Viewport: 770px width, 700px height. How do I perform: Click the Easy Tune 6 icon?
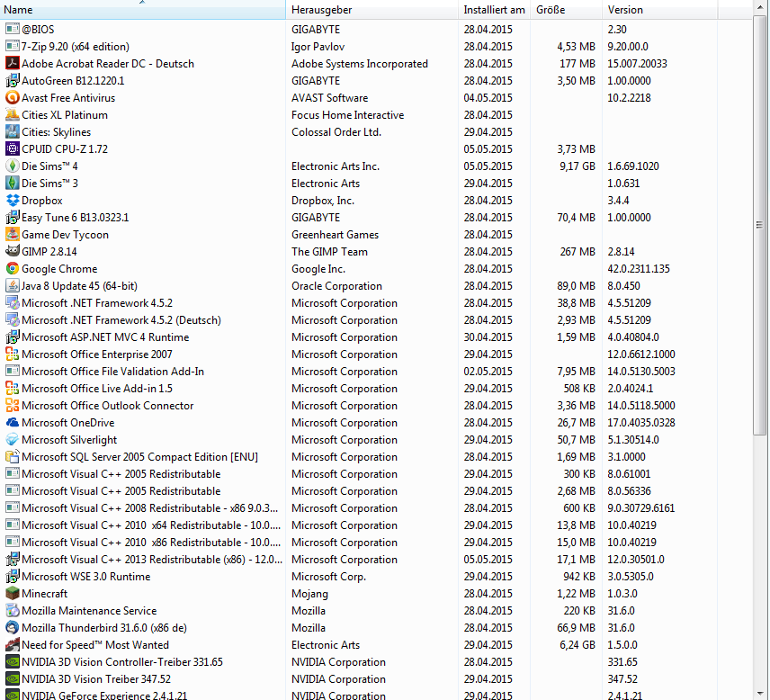(x=13, y=217)
